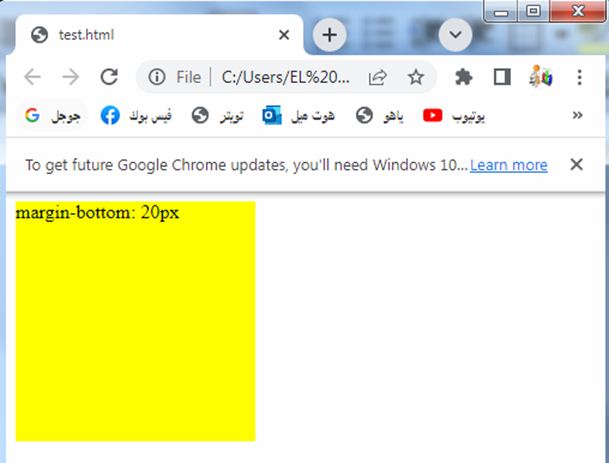Toggle the side panel
Image resolution: width=609 pixels, height=463 pixels.
pyautogui.click(x=502, y=77)
